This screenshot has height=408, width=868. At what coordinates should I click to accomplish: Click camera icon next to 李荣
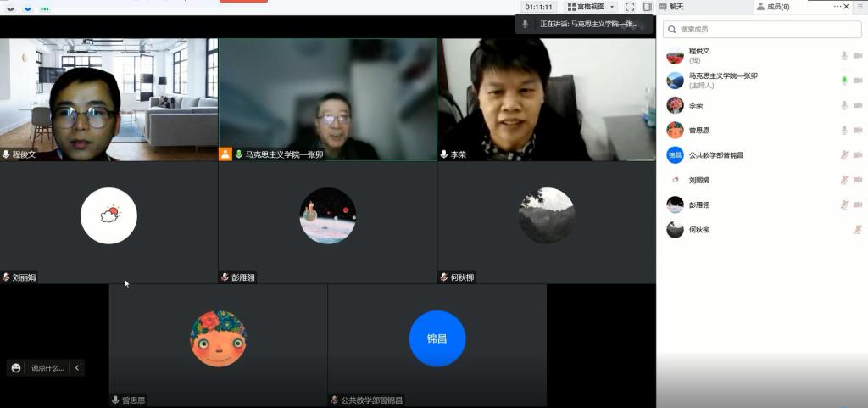coord(858,105)
